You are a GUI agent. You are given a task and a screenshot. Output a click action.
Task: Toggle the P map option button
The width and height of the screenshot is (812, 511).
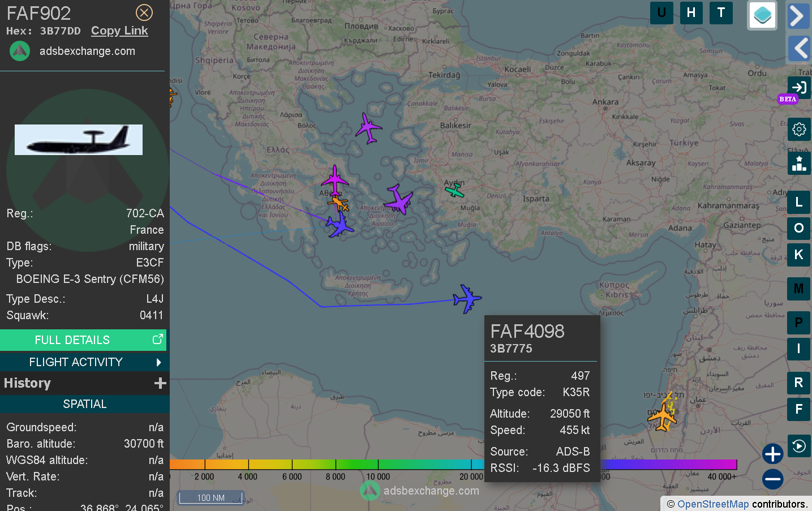[x=798, y=323]
